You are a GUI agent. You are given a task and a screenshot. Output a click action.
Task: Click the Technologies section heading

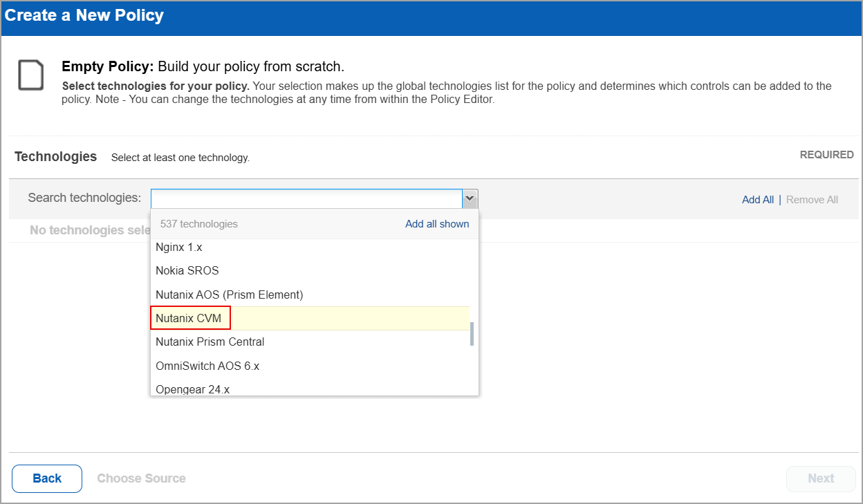[x=56, y=157]
